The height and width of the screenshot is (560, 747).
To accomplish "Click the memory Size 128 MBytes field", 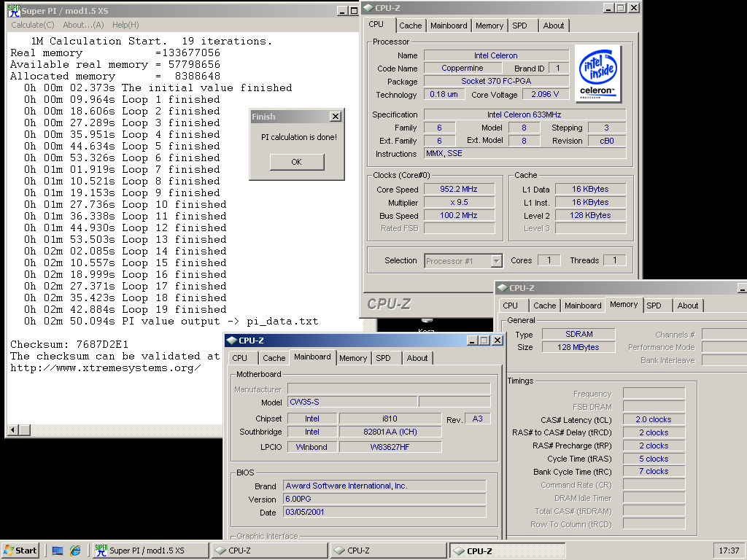I will pyautogui.click(x=578, y=347).
